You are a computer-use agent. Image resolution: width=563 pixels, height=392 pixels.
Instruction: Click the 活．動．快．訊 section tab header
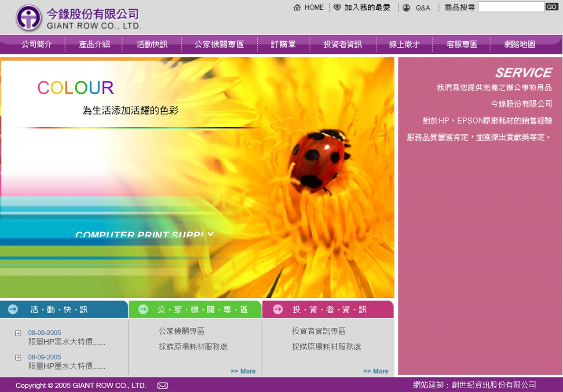64,309
